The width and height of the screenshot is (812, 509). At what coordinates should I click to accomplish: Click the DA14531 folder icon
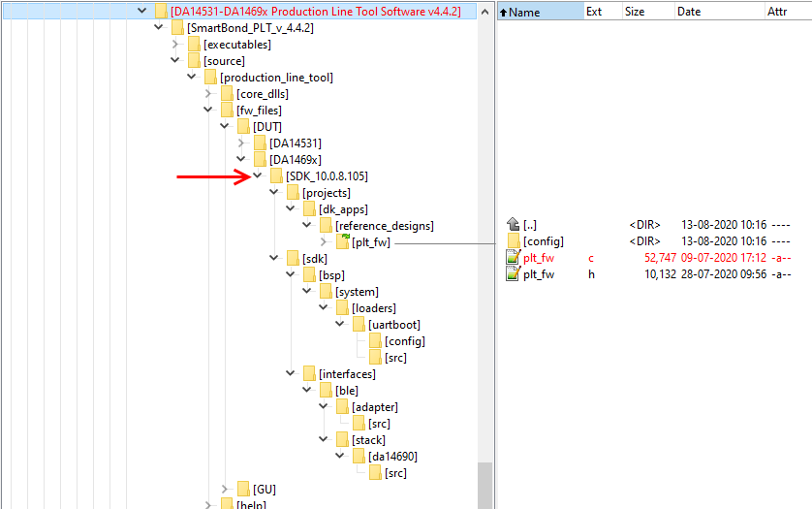[260, 143]
